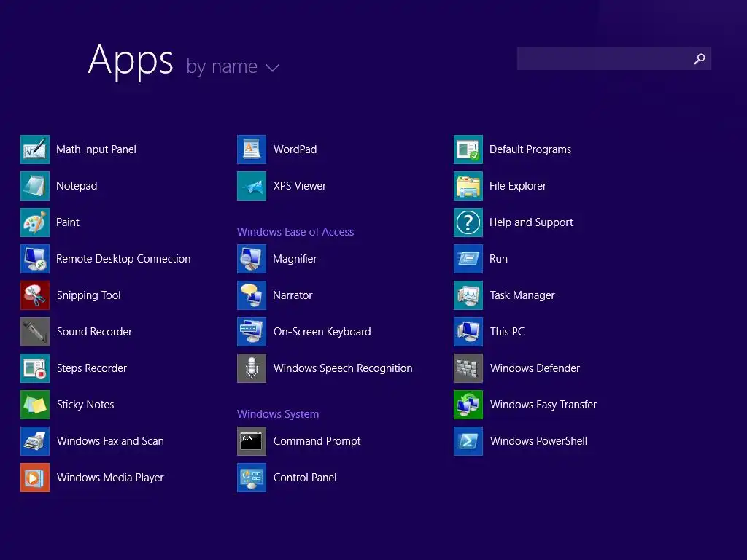Select the Windows System group heading
Image resolution: width=747 pixels, height=560 pixels.
[278, 414]
